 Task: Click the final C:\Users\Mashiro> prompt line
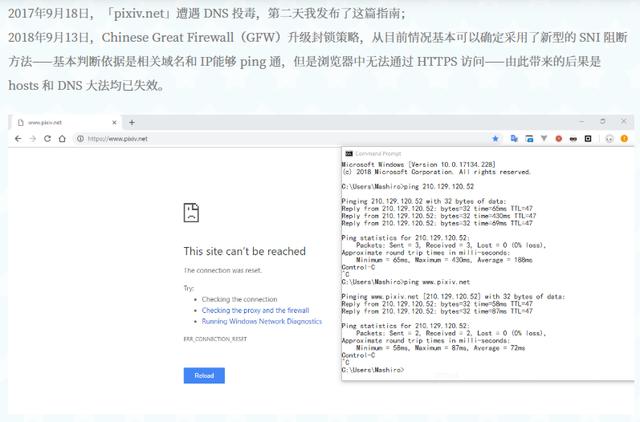pyautogui.click(x=373, y=370)
